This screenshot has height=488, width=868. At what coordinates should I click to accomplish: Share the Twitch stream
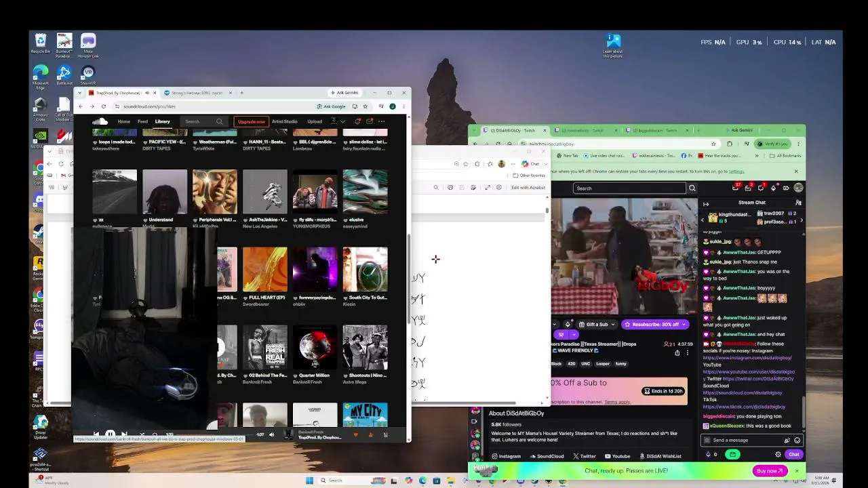click(x=677, y=352)
